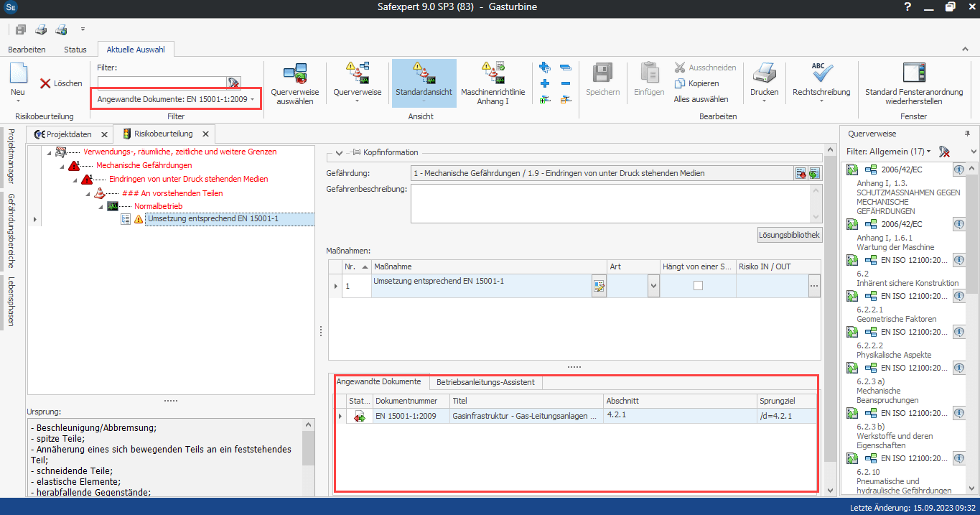
Task: Click inside the Gefahrenbeschreibung text field
Action: tap(609, 203)
